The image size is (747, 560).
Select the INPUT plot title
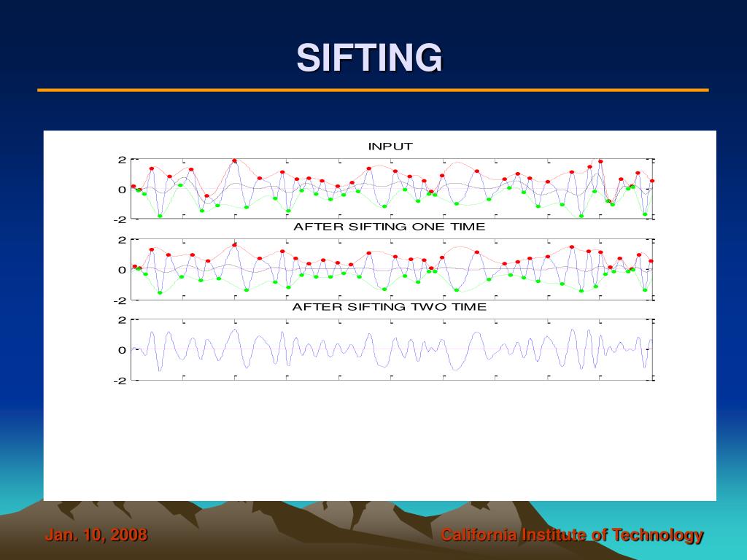point(390,147)
